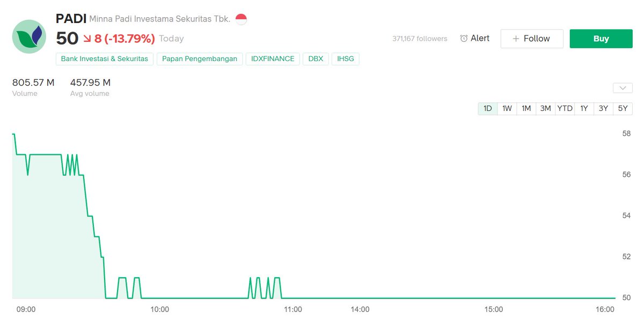Show the 3M chart range
644x327 pixels.
coord(546,108)
